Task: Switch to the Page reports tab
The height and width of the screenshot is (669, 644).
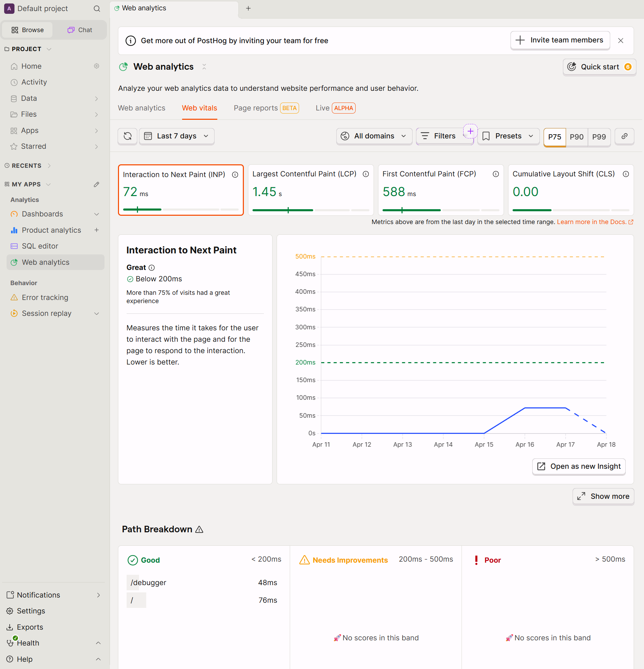Action: 255,108
